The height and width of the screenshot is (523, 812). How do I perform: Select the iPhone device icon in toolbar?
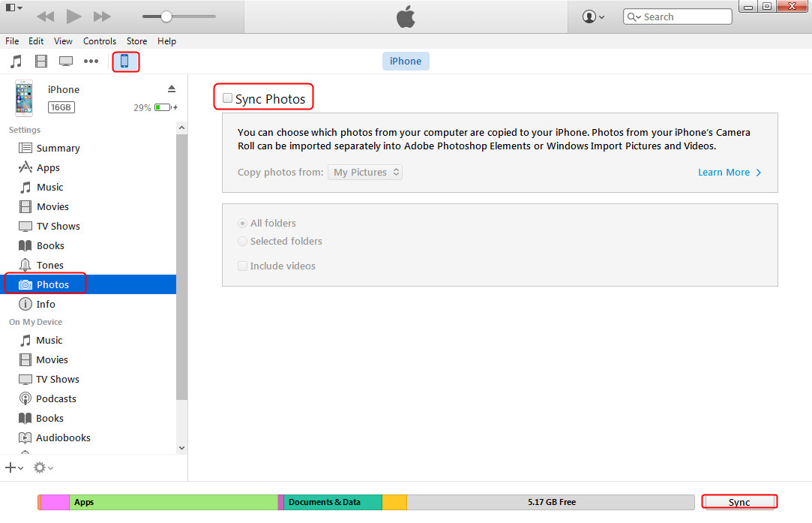pyautogui.click(x=124, y=62)
